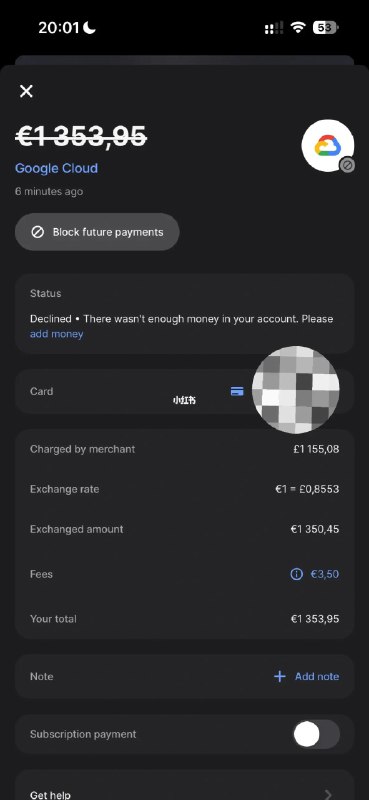
Task: Open the Card row details
Action: 184,392
